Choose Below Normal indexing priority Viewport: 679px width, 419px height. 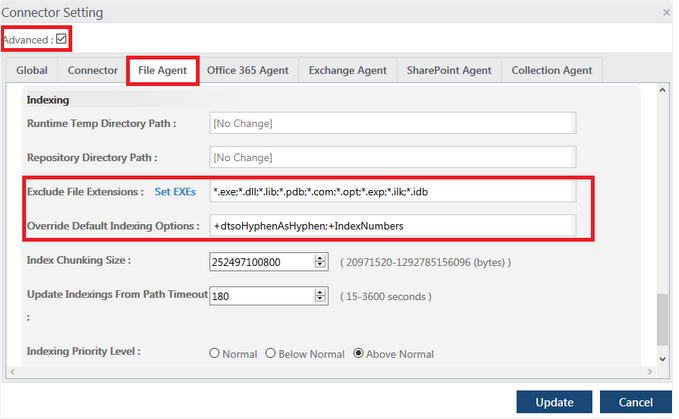(x=271, y=354)
